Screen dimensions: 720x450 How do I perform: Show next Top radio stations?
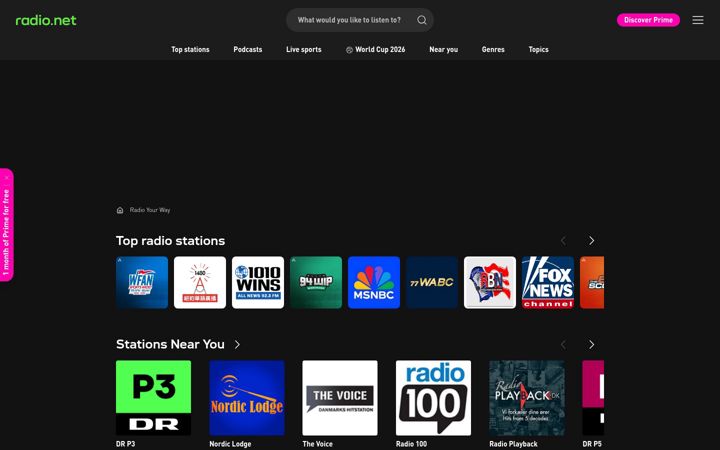coord(591,241)
